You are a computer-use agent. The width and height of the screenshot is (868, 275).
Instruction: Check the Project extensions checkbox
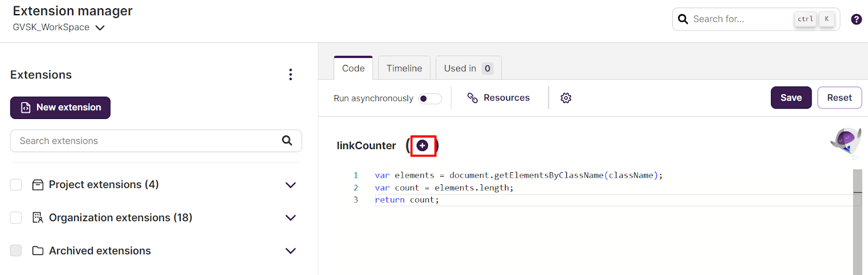16,185
